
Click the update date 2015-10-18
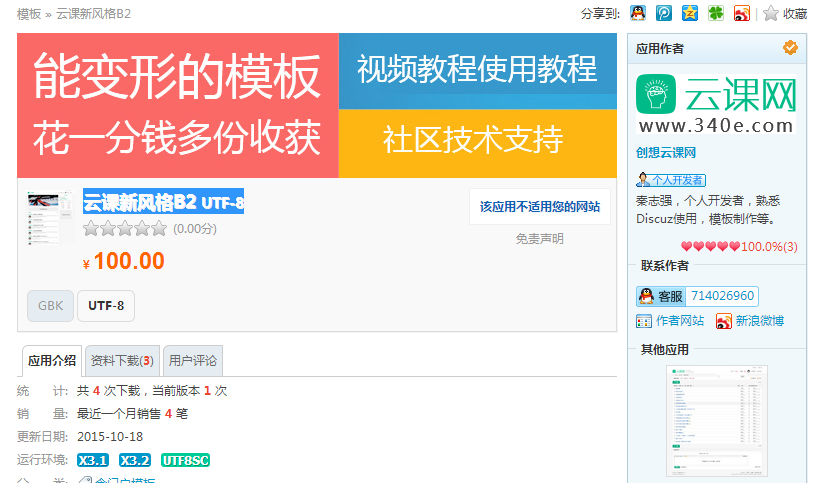click(x=110, y=437)
